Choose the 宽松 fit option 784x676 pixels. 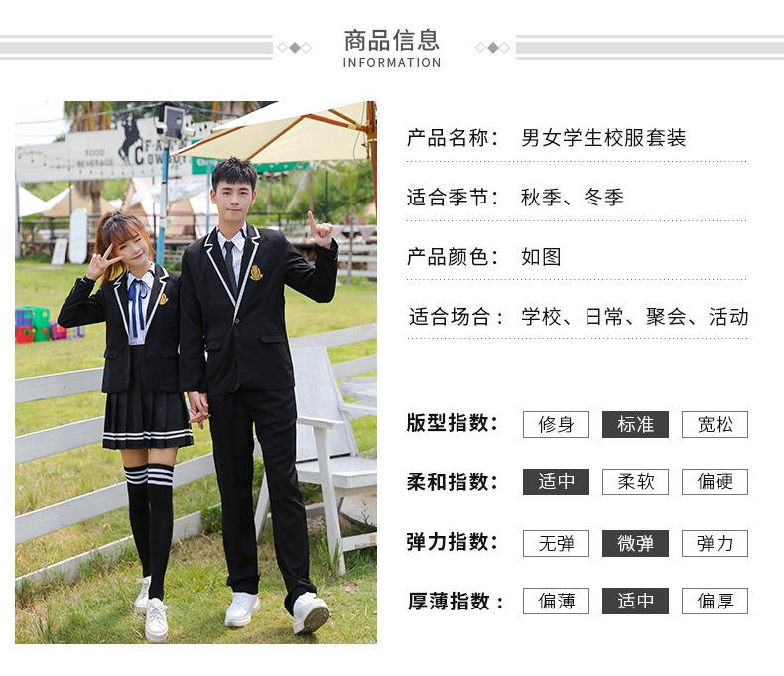coord(715,424)
